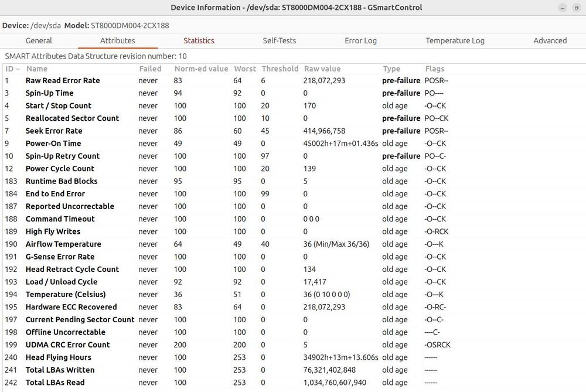Click raw value 36 (0 10 0 0 0)

[x=326, y=295]
